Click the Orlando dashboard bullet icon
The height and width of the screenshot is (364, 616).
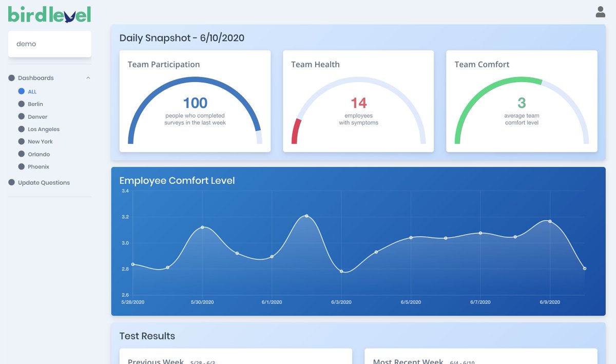21,154
